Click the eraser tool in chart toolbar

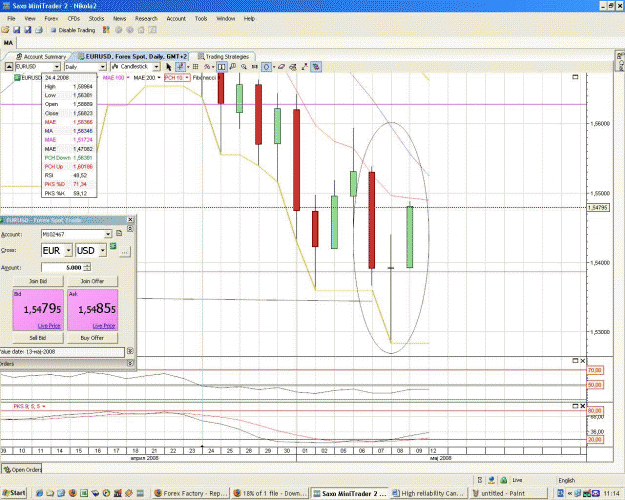pos(281,67)
